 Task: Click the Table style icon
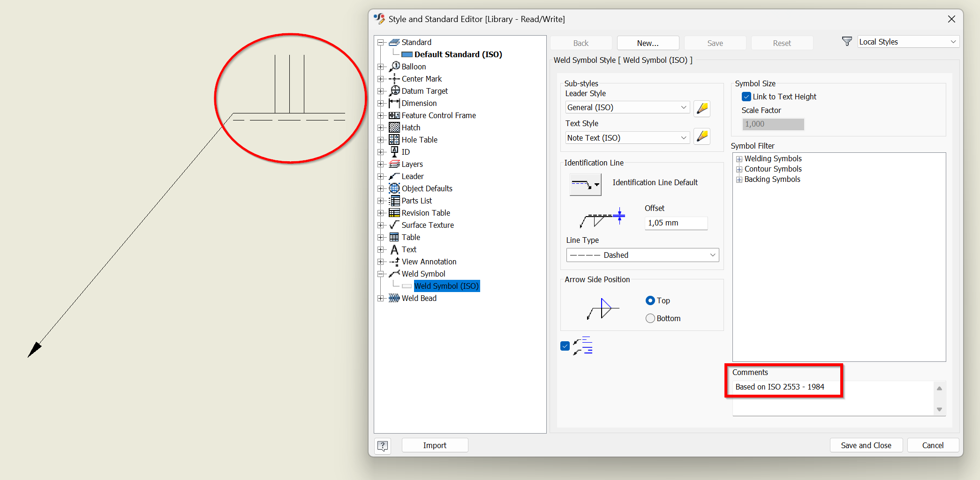click(x=394, y=237)
